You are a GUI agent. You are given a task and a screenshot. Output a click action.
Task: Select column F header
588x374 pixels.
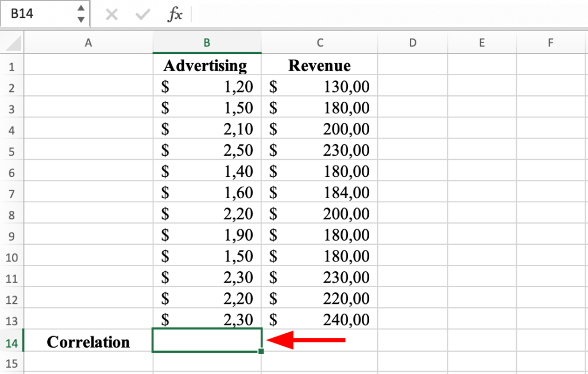point(551,43)
